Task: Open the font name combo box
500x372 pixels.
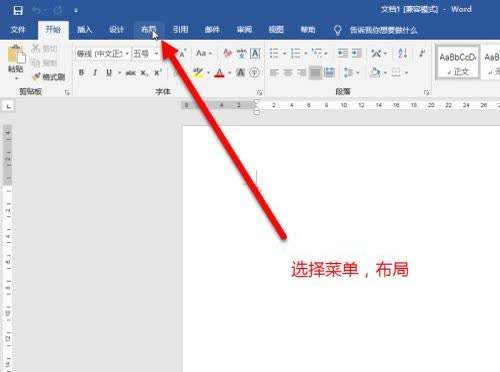Action: coord(103,53)
